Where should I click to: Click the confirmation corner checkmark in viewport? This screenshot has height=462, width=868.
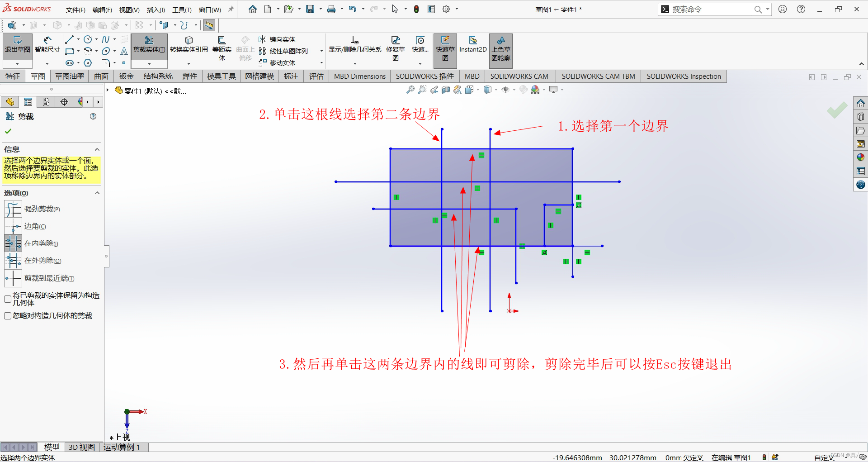(x=837, y=110)
